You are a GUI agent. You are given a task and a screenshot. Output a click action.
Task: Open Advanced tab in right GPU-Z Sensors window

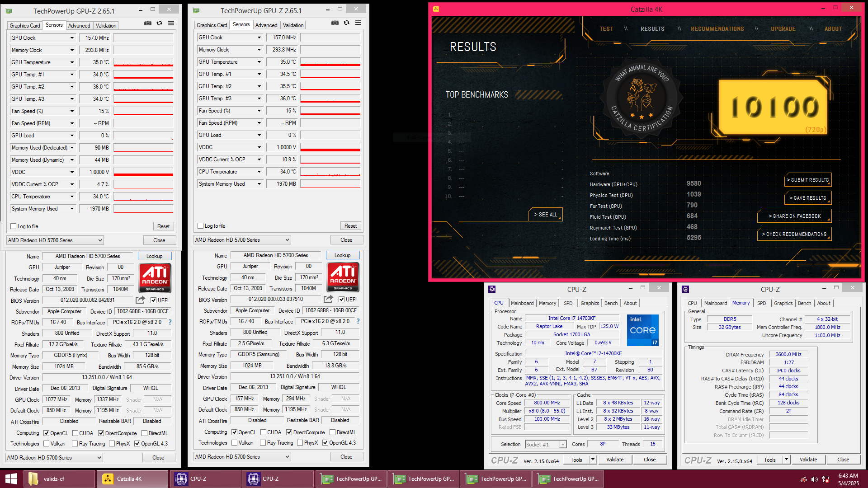266,25
